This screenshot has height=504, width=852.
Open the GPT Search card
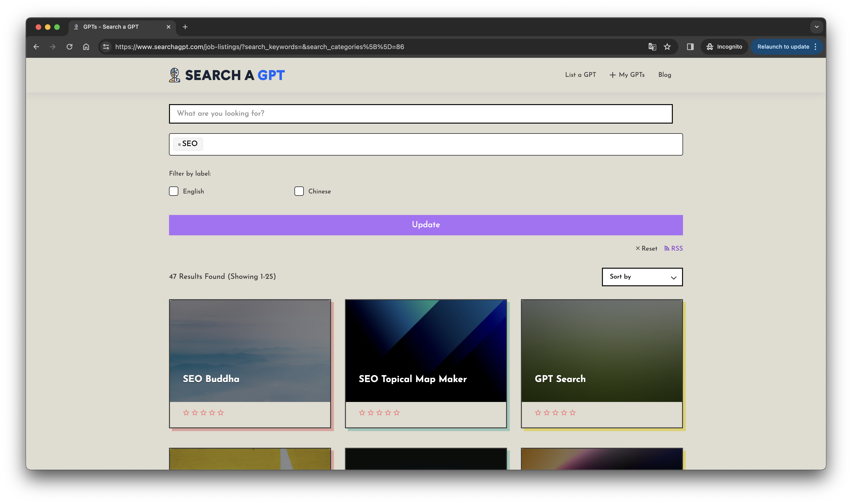point(602,363)
